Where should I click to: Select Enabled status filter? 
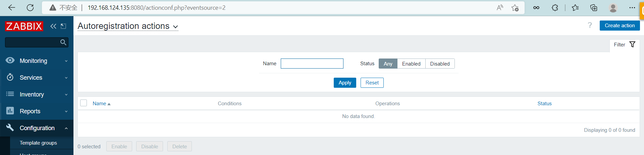[x=411, y=64]
